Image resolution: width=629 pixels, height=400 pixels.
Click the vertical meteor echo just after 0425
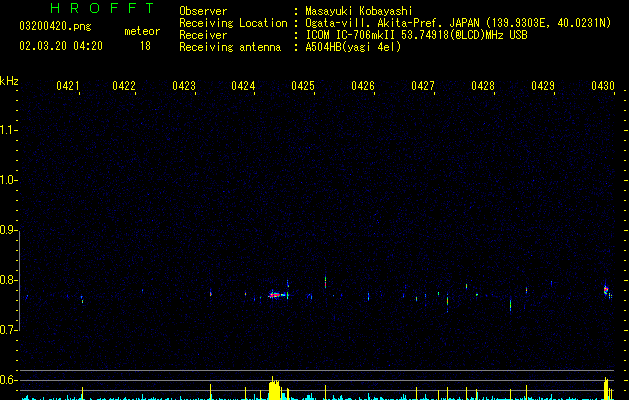(x=325, y=282)
